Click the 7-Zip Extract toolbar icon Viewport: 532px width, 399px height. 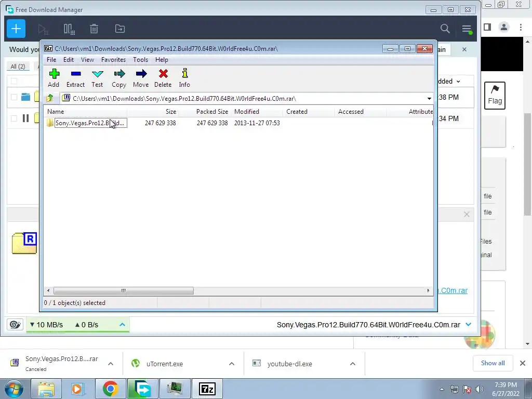(76, 74)
